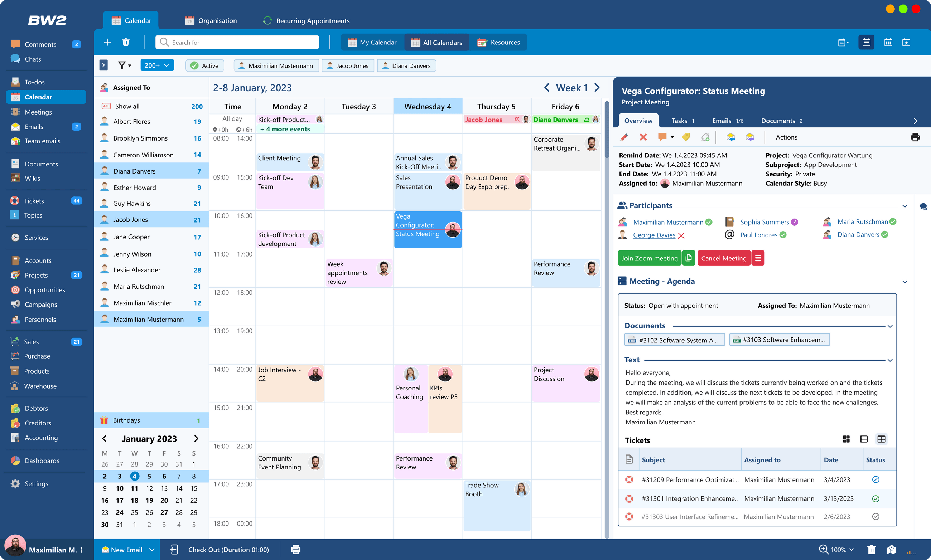
Task: Toggle Diana Danvers filter chip
Action: pyautogui.click(x=406, y=65)
